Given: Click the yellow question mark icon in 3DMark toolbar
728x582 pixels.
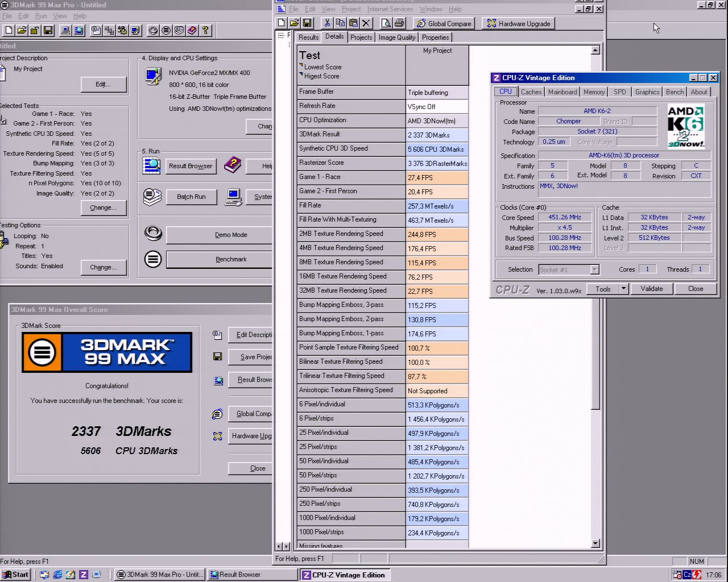Looking at the screenshot, I should click(205, 30).
